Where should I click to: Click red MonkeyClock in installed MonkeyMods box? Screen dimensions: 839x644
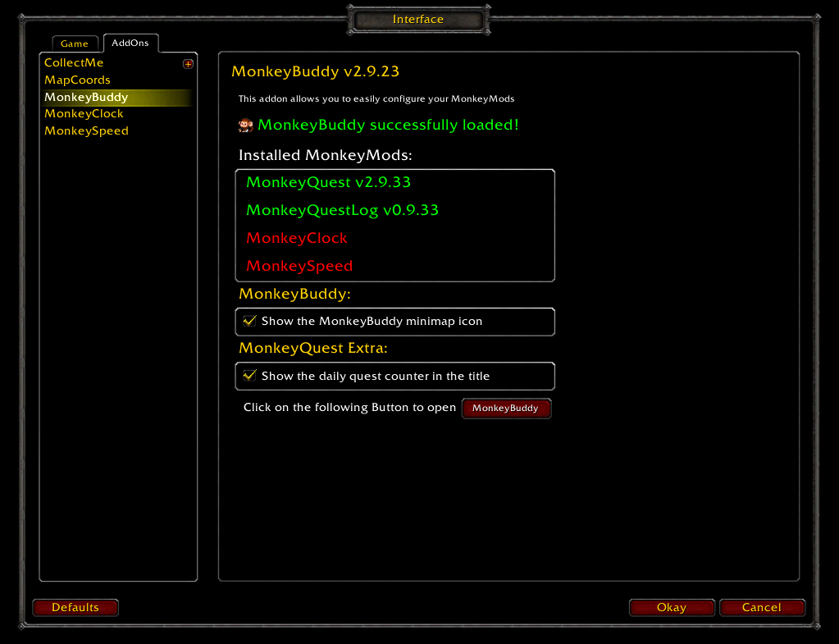coord(297,238)
